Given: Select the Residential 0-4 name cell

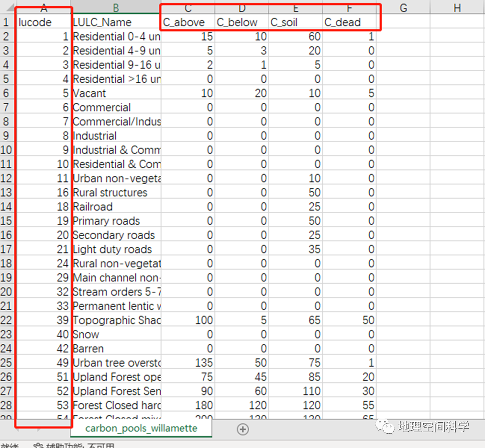Looking at the screenshot, I should coord(116,36).
